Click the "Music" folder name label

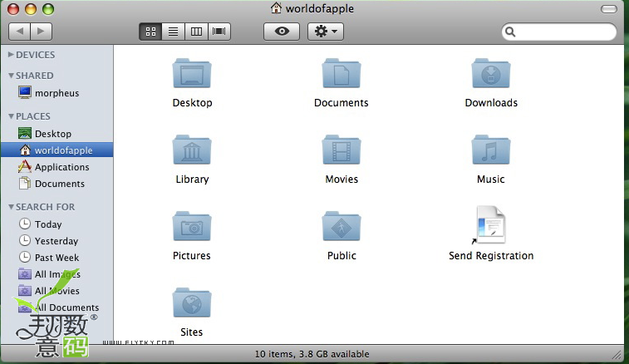490,180
